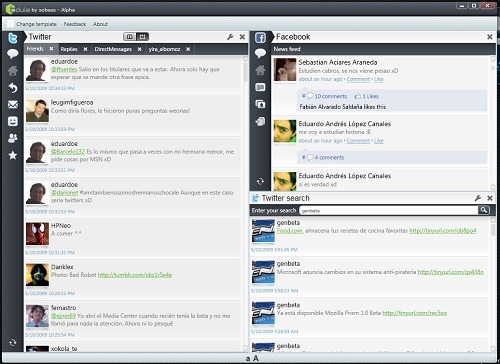Like 'me voy a estudiar historia' post

coord(379,141)
